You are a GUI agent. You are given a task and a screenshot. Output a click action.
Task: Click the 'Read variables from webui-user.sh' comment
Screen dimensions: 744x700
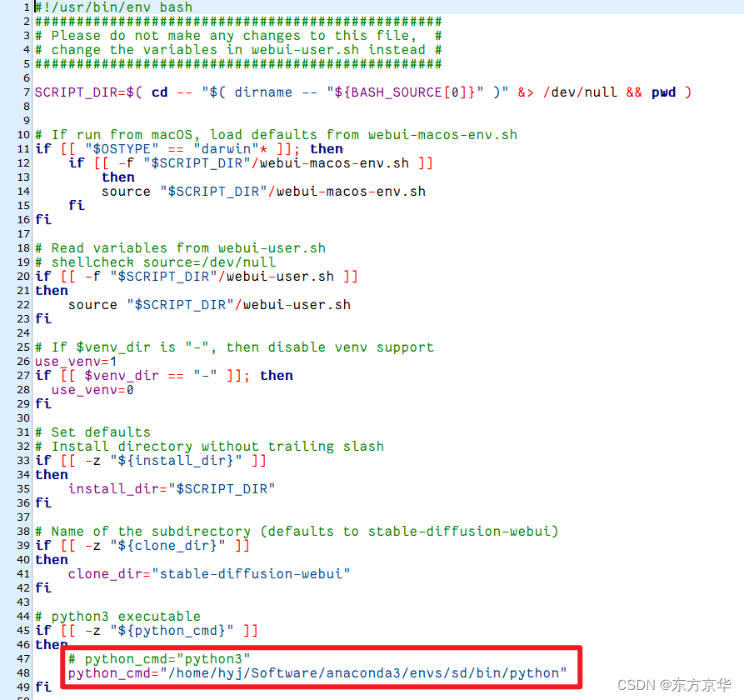pyautogui.click(x=180, y=248)
